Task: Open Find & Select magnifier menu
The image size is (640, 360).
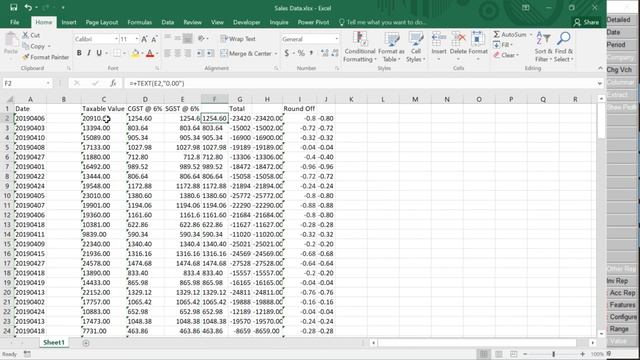Action: pos(564,47)
